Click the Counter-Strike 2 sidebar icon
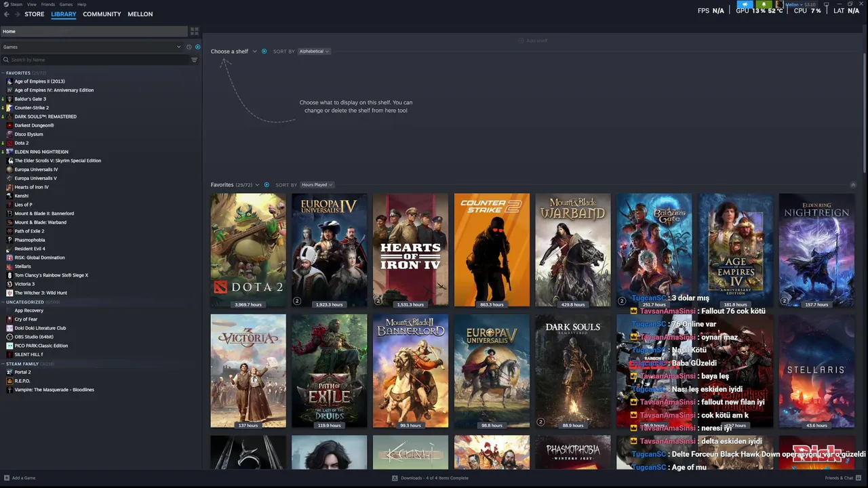 [x=9, y=108]
